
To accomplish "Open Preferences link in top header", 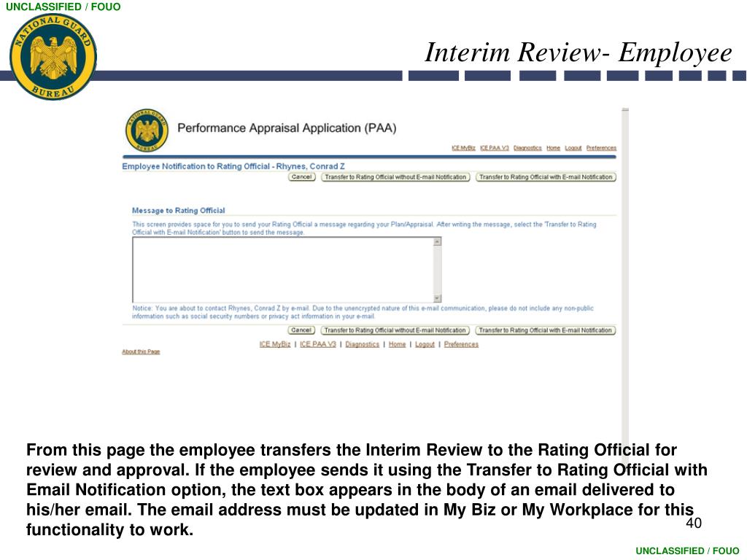I will tap(601, 148).
